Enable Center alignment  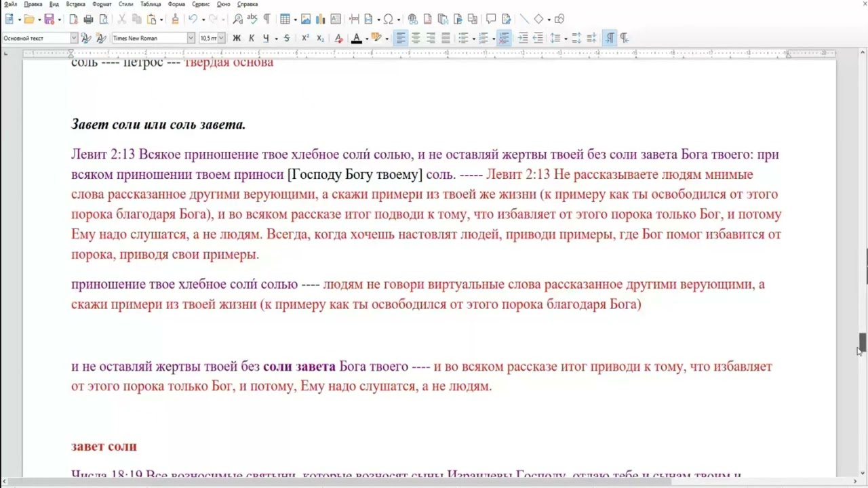tap(416, 39)
